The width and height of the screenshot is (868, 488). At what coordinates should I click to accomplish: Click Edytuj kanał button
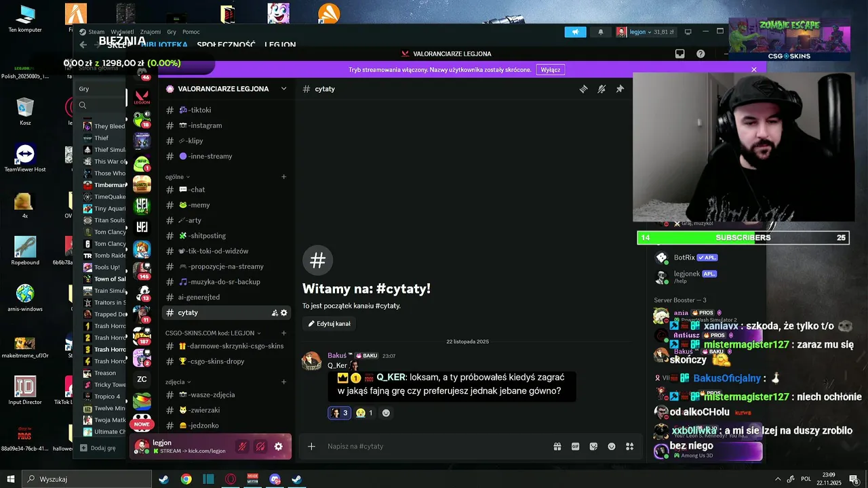coord(329,324)
